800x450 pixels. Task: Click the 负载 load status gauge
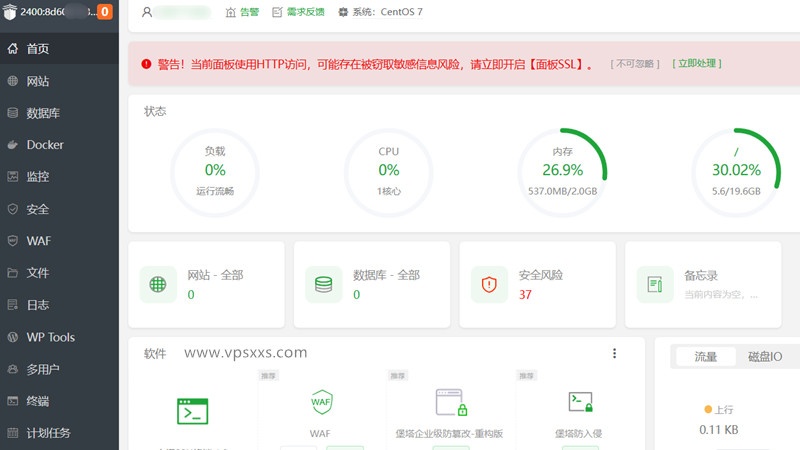click(x=215, y=172)
